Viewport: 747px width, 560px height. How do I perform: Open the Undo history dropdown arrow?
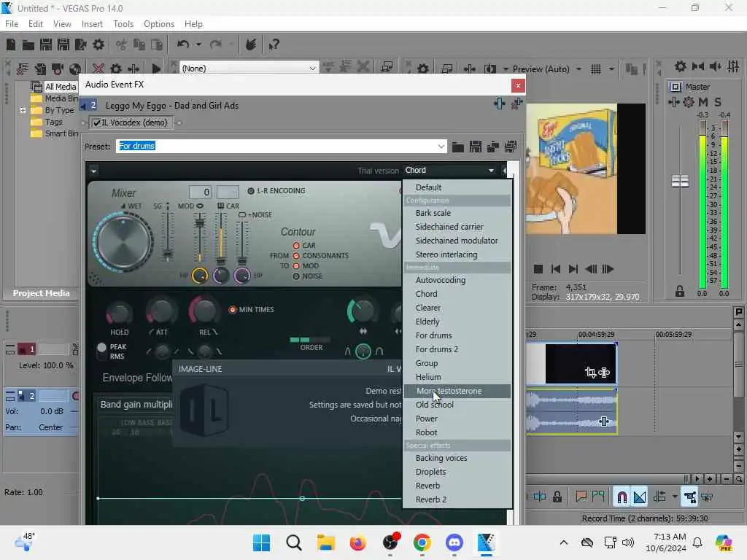point(198,44)
